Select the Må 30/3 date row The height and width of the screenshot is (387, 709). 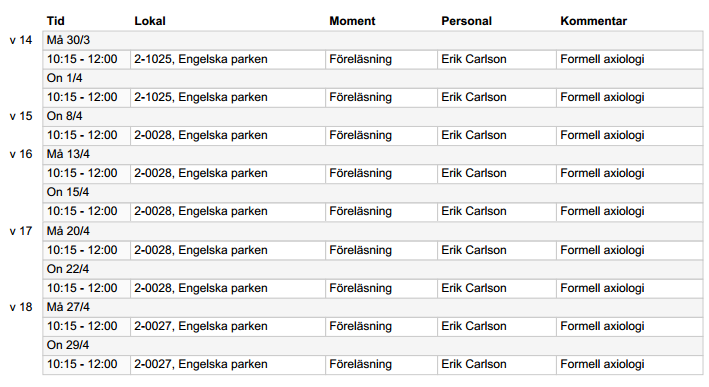click(373, 40)
